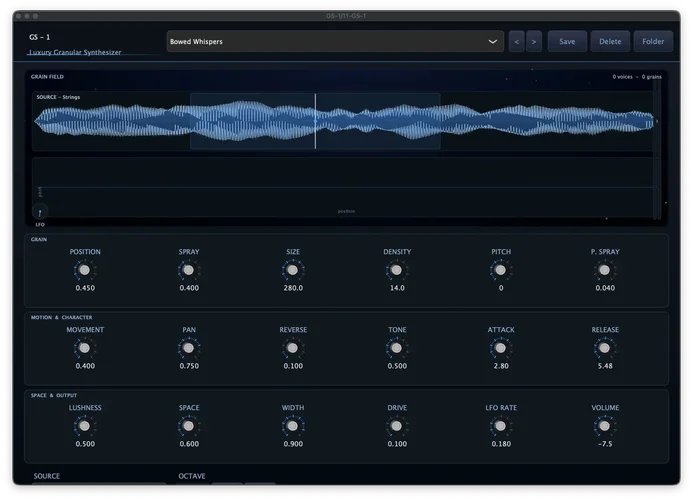
Task: Open the presets Folder button
Action: [653, 42]
